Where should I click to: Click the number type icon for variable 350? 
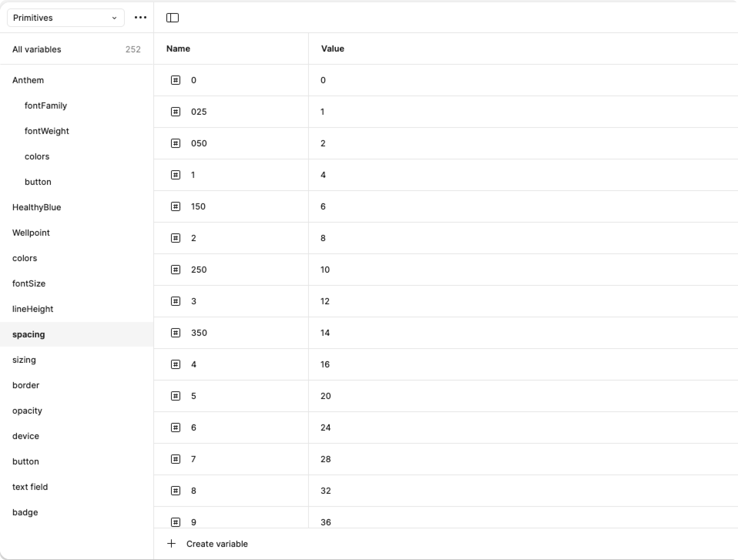pyautogui.click(x=175, y=333)
